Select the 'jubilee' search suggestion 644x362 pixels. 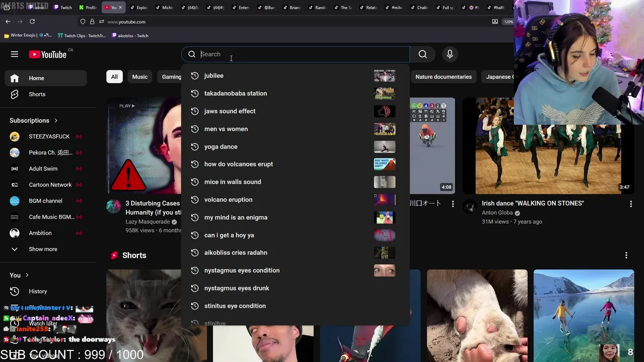pyautogui.click(x=295, y=75)
